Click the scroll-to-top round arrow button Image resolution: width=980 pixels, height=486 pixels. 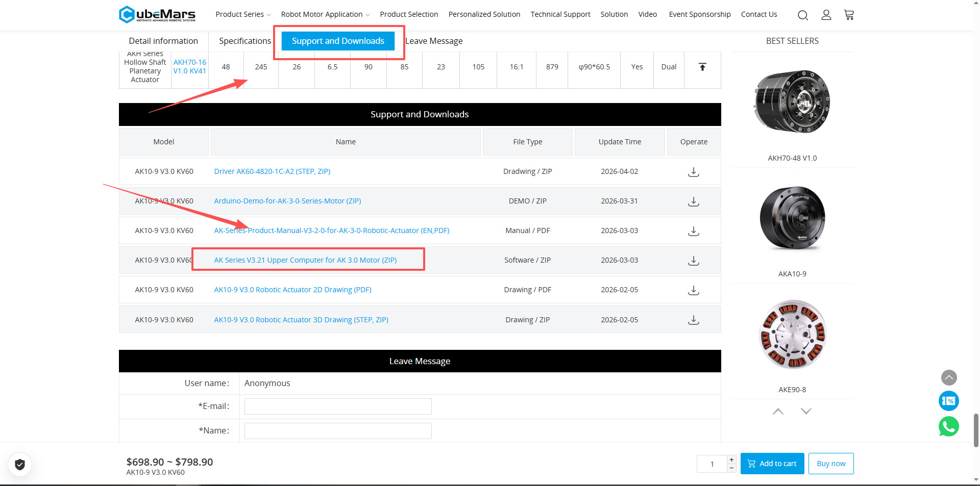(x=948, y=377)
